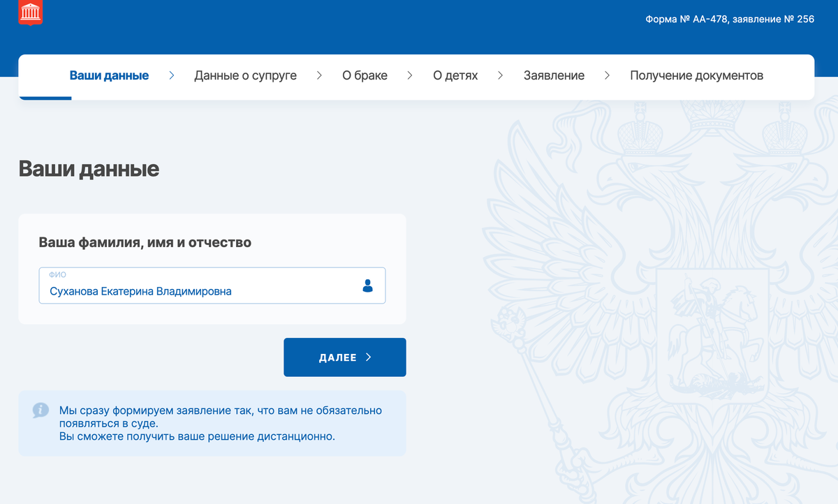Click the arrow icon inside the ДАЛЕЕ button
The image size is (838, 504).
tap(369, 357)
